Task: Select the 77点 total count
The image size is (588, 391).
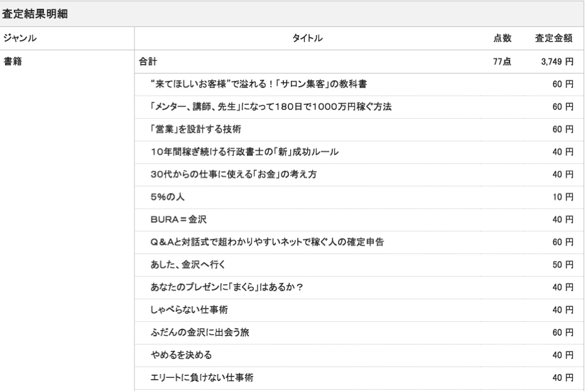Action: click(x=502, y=61)
